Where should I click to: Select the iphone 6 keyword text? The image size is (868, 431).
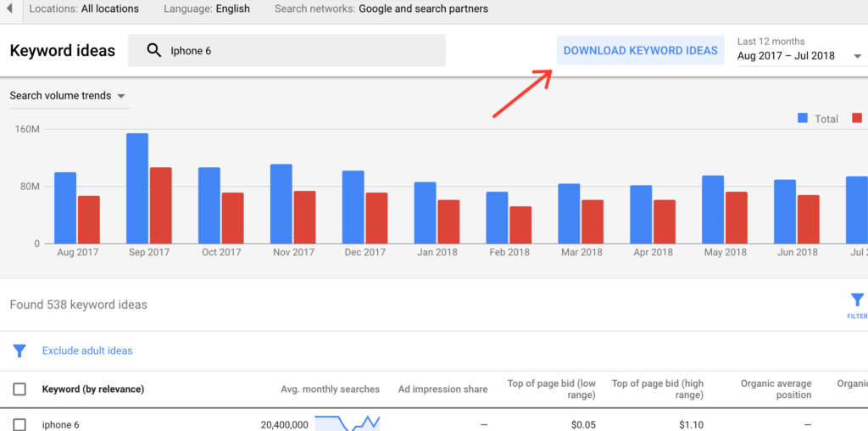click(60, 425)
